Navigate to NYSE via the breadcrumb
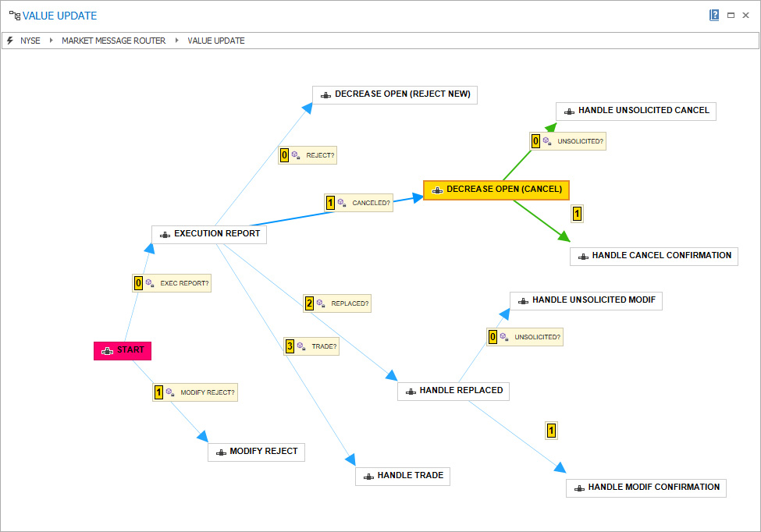 tap(30, 41)
